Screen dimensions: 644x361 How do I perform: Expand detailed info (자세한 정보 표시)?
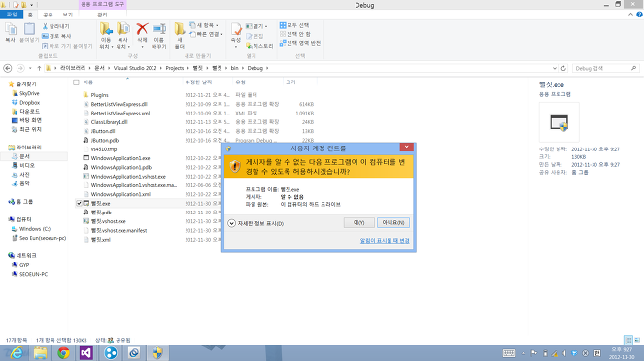click(x=255, y=223)
